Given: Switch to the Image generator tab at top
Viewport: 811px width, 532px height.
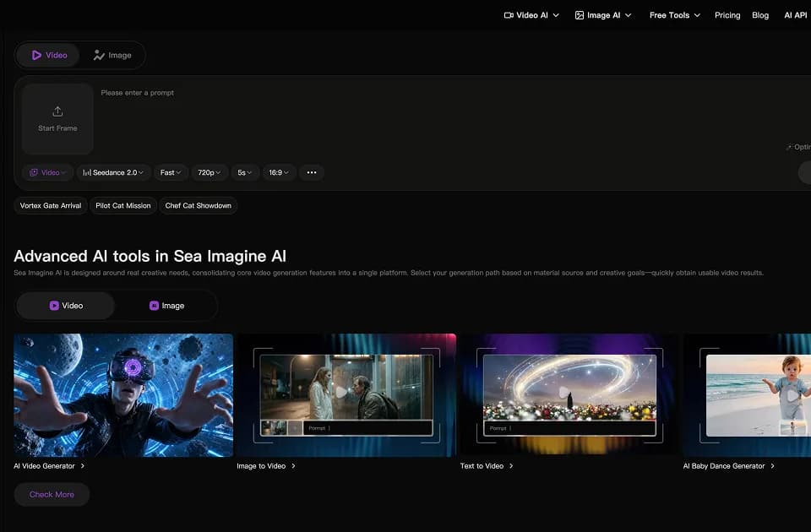Looking at the screenshot, I should [x=112, y=56].
